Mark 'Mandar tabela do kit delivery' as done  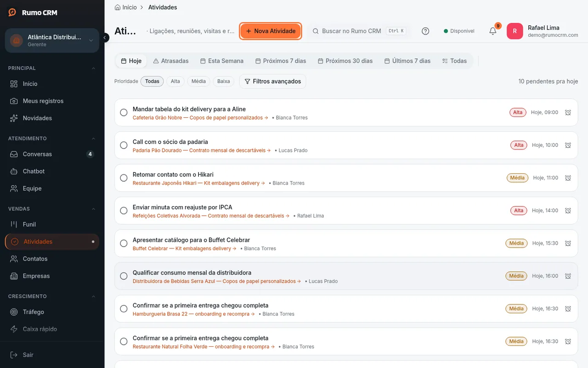coord(124,113)
